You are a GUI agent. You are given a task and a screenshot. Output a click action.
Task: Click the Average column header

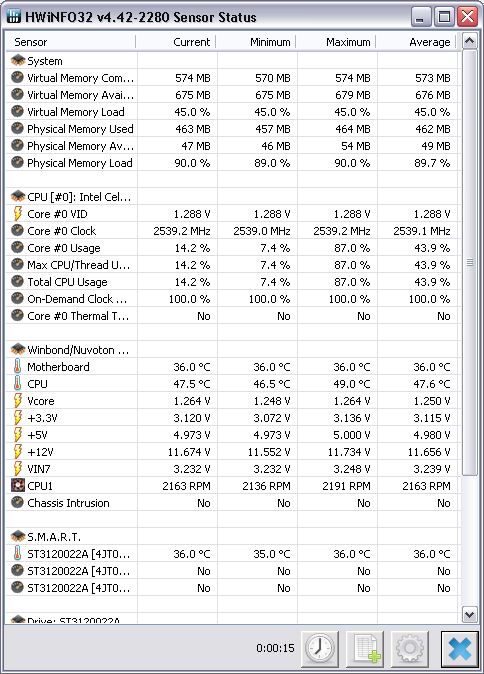(x=416, y=42)
